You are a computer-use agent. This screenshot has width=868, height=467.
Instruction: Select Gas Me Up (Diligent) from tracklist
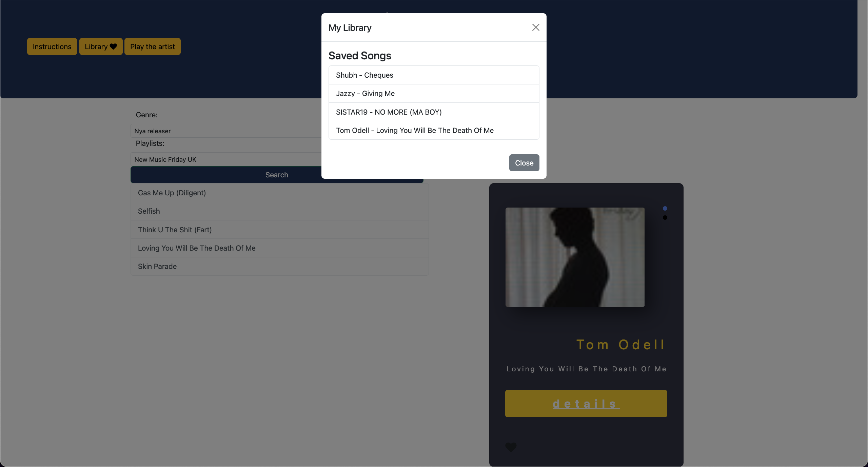[x=172, y=193]
